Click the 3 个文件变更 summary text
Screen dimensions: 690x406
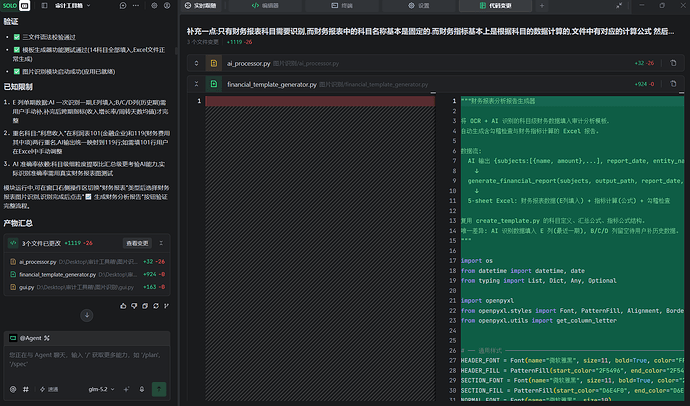(x=202, y=42)
